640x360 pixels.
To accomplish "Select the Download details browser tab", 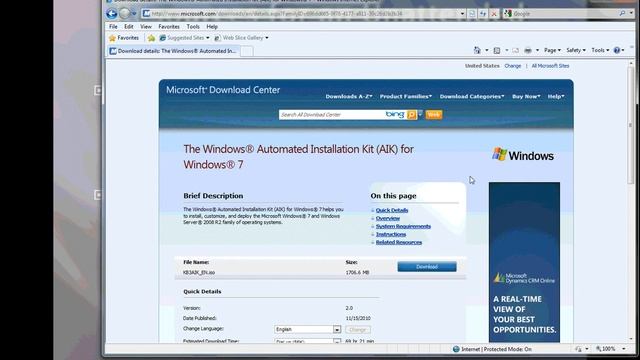I will click(173, 51).
